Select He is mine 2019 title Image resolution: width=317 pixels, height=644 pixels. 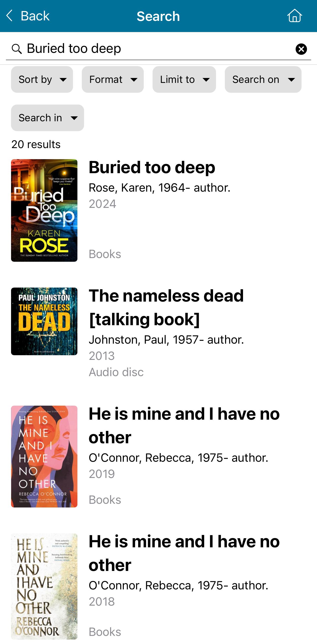(x=184, y=426)
